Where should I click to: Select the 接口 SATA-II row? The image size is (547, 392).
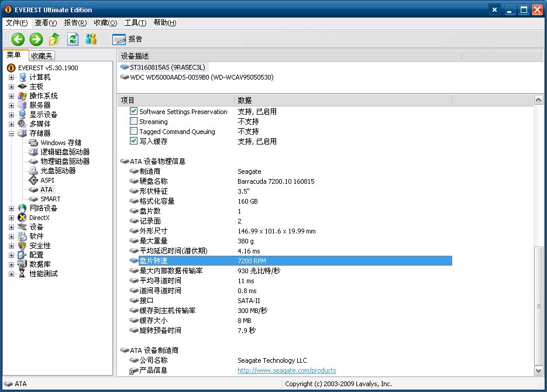290,301
